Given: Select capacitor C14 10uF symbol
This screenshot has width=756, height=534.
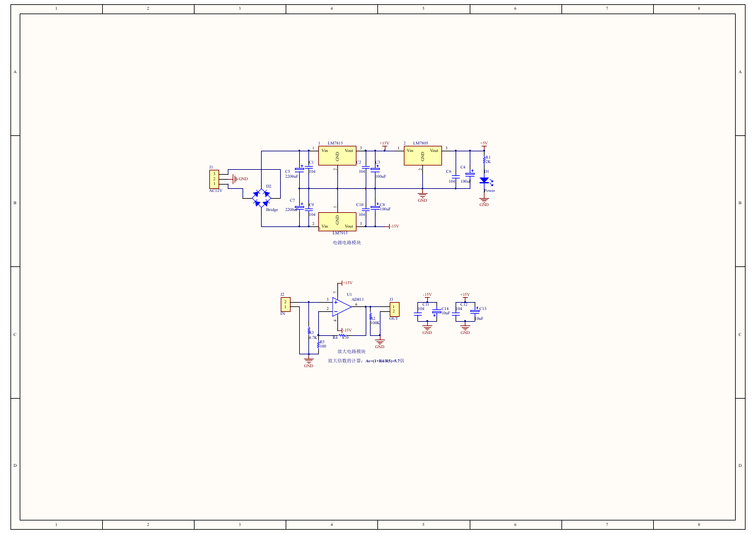Looking at the screenshot, I should click(437, 313).
